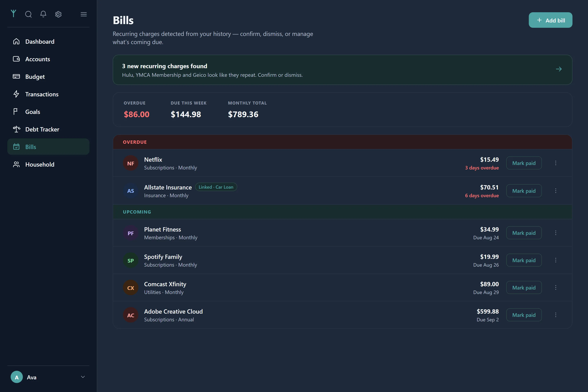Go to Dashboard page
Screen dimensions: 588x392
(x=48, y=41)
